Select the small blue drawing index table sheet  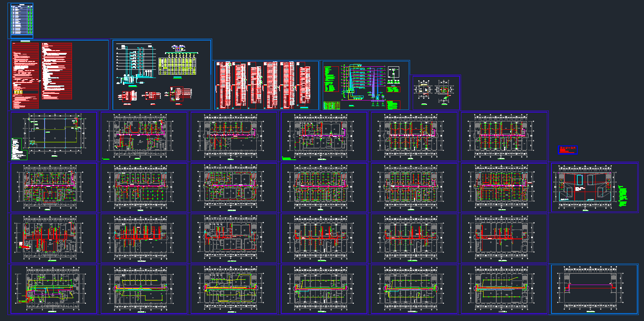22,20
